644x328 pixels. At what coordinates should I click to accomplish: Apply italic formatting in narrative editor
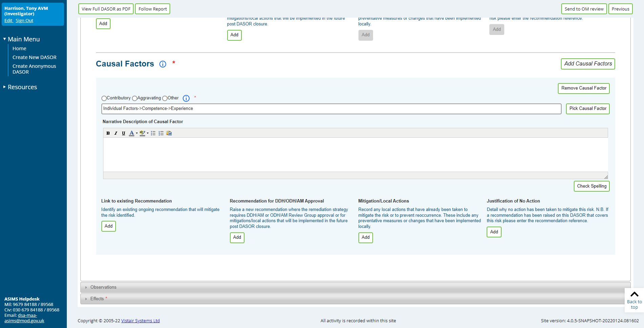coord(116,133)
